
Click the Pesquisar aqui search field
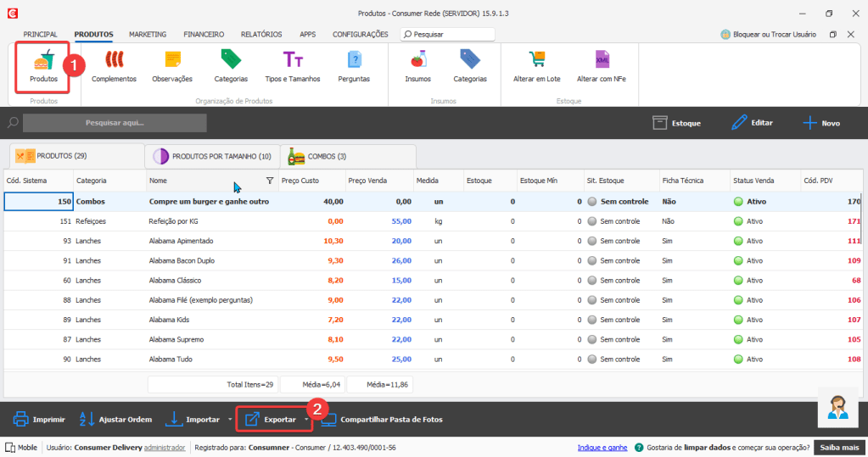(115, 123)
